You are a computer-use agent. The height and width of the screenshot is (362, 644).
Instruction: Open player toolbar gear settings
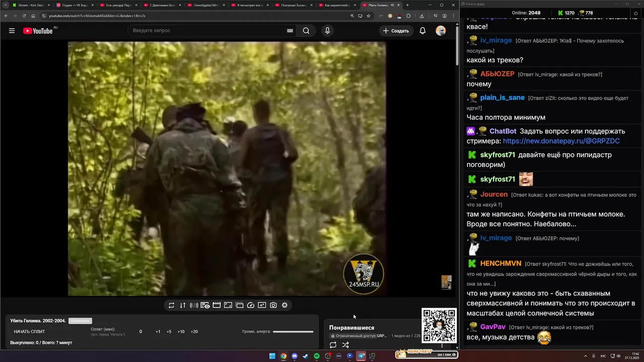click(285, 305)
